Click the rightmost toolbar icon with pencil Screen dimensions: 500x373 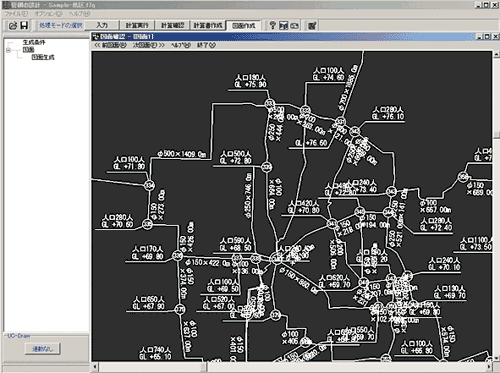pos(312,25)
